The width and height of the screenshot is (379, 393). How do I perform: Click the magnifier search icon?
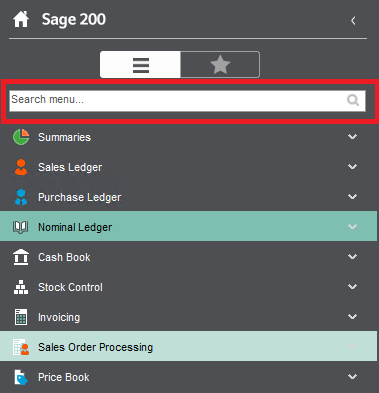coord(353,100)
